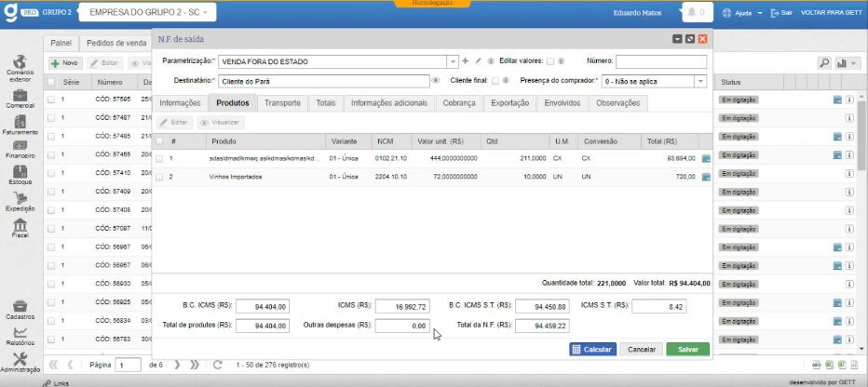
Task: Click the Destinatário field Cliente do Pará
Action: coord(324,81)
